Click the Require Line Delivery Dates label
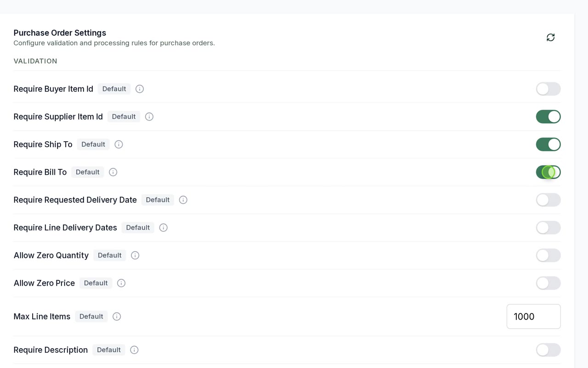 65,228
